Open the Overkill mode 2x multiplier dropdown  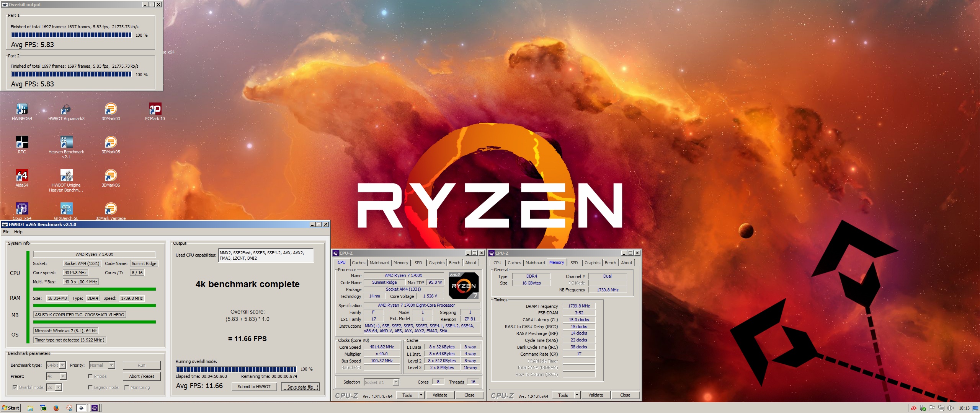[54, 387]
